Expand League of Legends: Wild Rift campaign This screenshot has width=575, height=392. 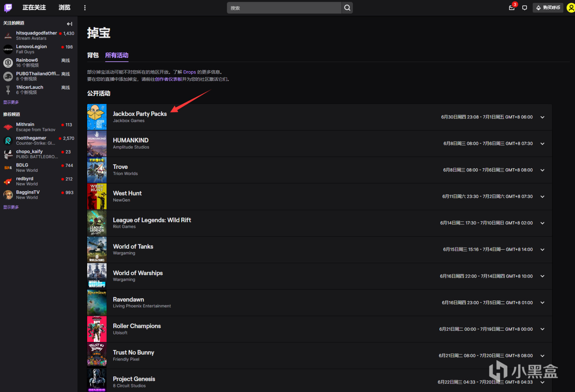click(x=542, y=223)
